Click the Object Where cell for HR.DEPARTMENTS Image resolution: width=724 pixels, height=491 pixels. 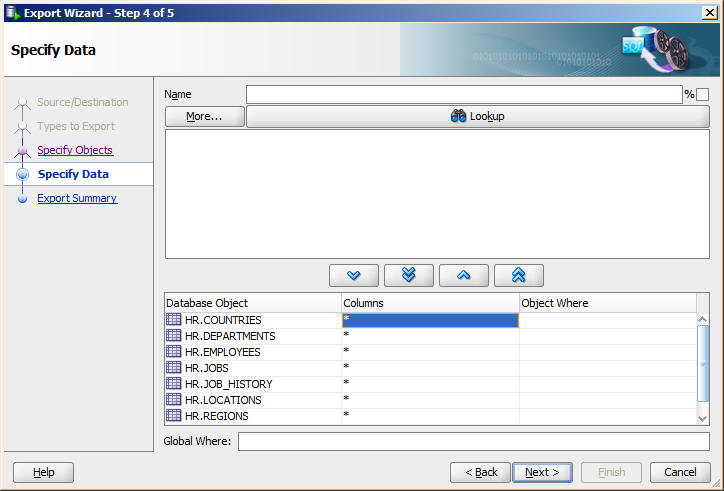pyautogui.click(x=608, y=336)
